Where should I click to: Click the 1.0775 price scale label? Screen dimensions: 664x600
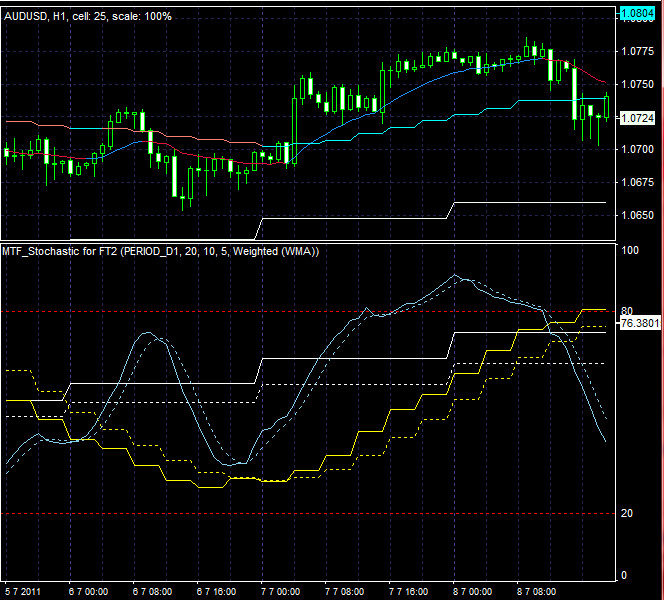tap(637, 52)
